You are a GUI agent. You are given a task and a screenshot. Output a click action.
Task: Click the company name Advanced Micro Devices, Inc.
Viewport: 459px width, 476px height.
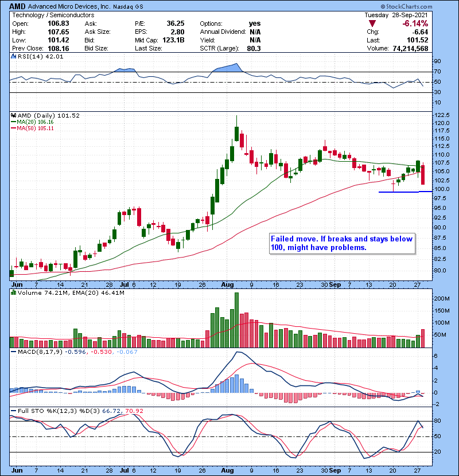tap(69, 6)
